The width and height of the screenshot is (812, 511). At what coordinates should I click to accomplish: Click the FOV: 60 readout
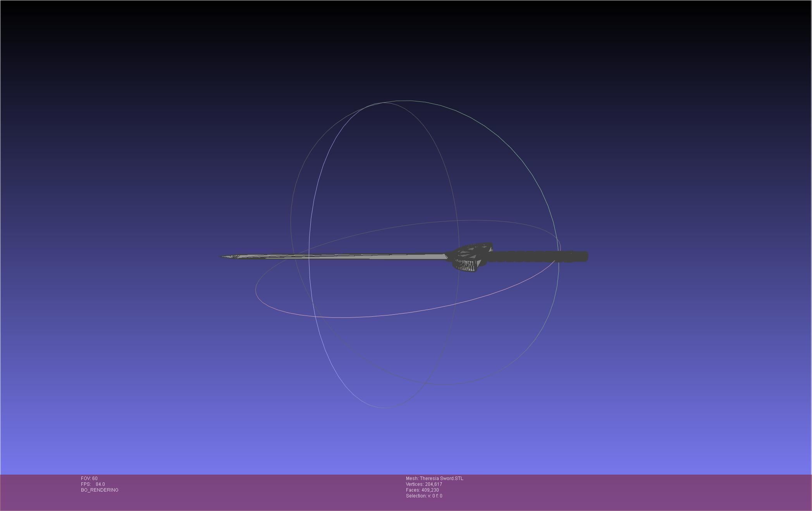coord(89,478)
